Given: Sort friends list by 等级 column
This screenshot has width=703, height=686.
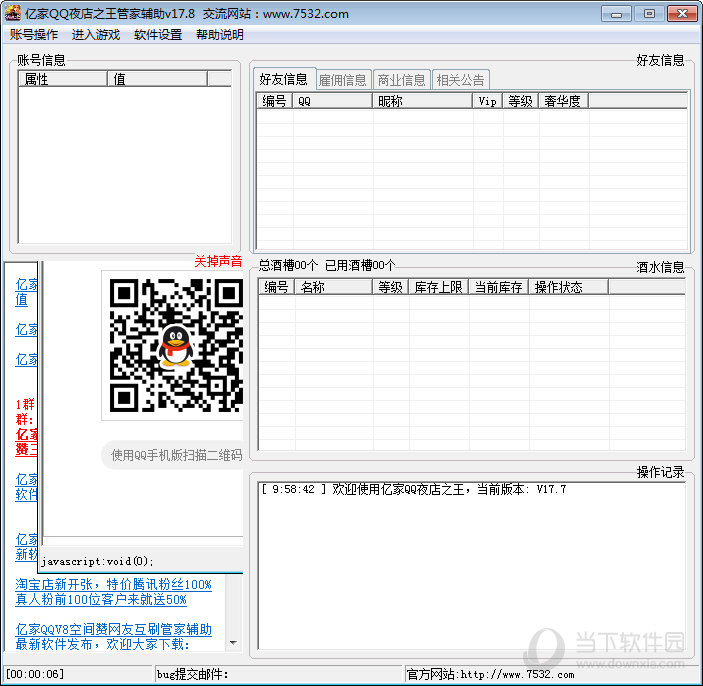Looking at the screenshot, I should pyautogui.click(x=521, y=101).
